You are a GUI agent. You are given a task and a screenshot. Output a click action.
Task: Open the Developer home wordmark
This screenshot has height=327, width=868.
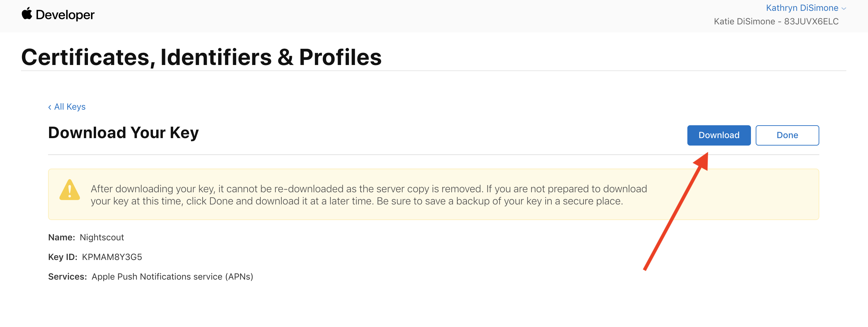tap(65, 15)
